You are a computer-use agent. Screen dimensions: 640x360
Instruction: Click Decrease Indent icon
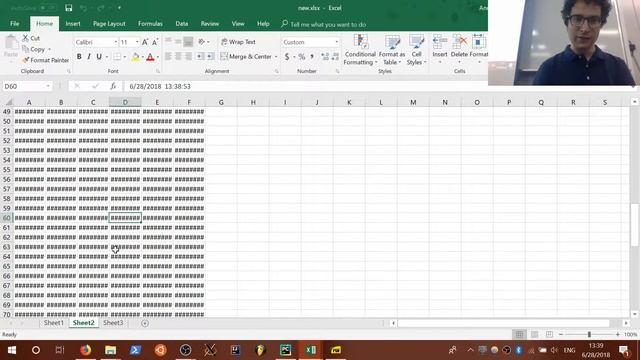pos(200,56)
